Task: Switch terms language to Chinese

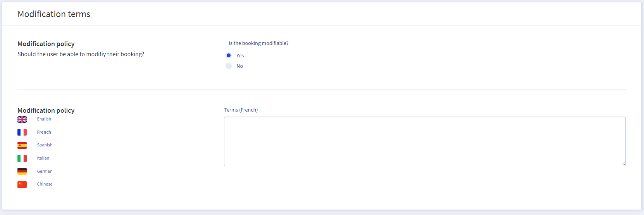Action: click(45, 184)
